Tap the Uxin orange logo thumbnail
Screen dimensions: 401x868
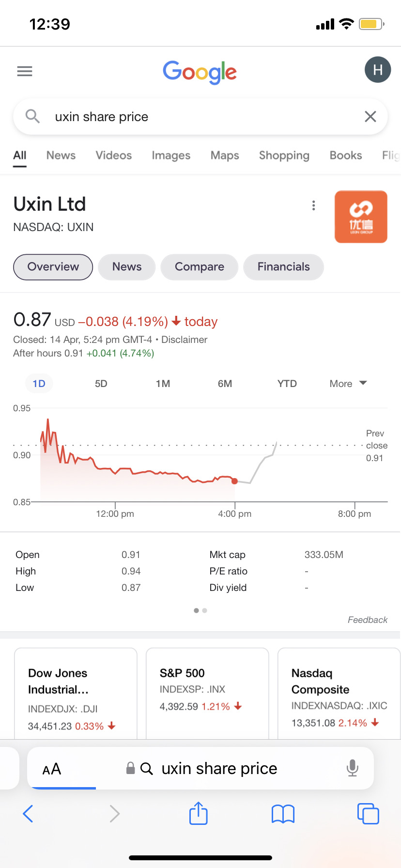click(x=361, y=217)
